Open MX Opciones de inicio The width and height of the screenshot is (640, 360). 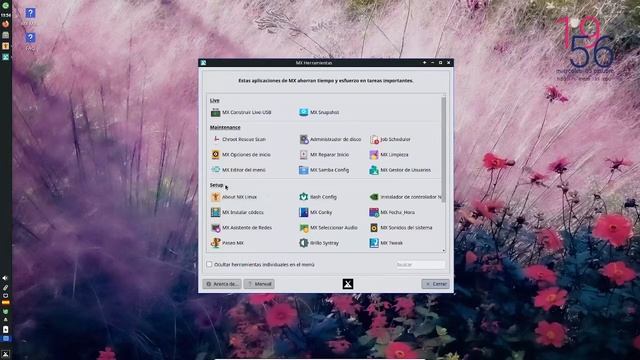(240, 155)
